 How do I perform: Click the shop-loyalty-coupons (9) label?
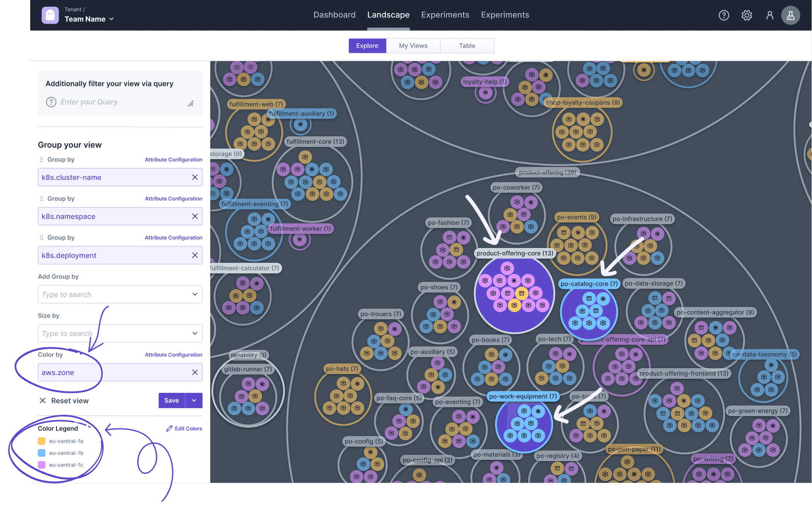tap(583, 102)
